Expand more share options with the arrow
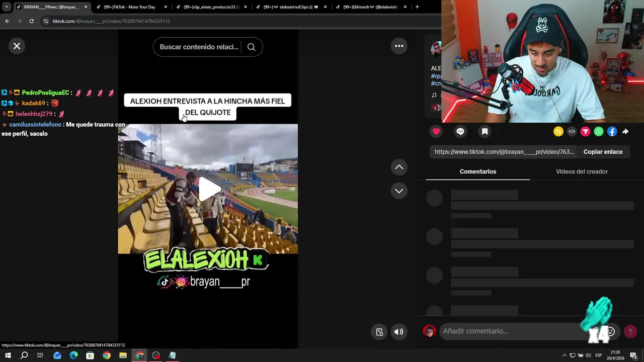Image resolution: width=644 pixels, height=362 pixels. [x=625, y=132]
